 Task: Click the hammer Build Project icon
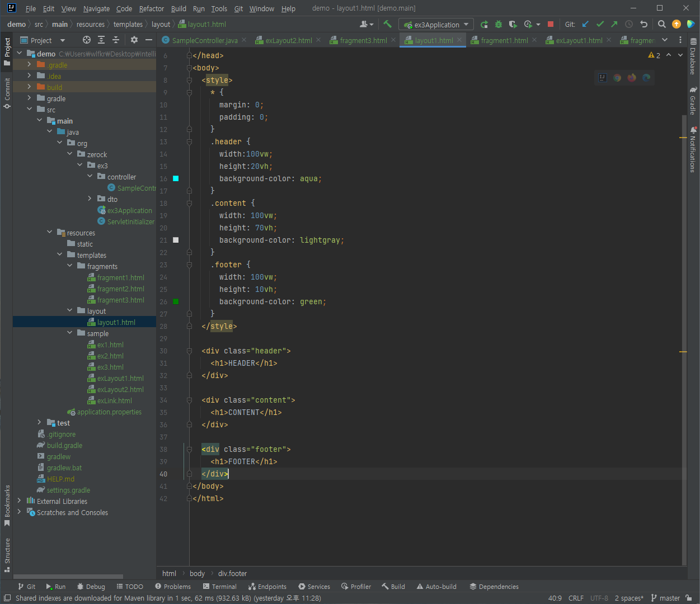click(x=387, y=24)
